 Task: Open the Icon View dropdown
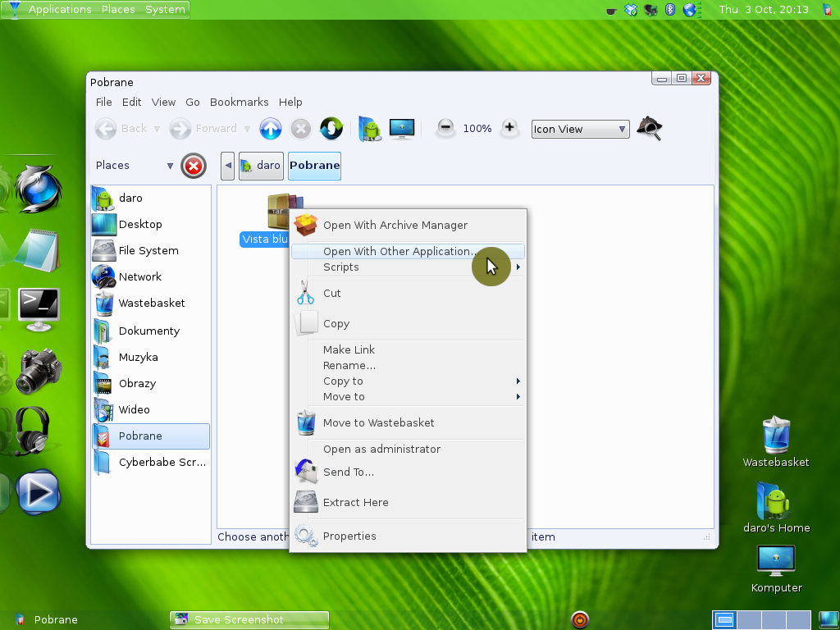pyautogui.click(x=580, y=129)
